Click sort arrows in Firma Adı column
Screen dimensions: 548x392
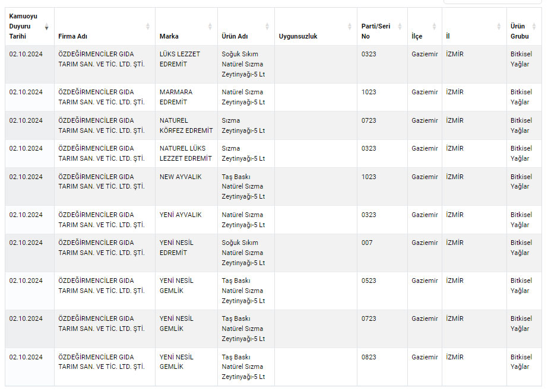pyautogui.click(x=148, y=27)
